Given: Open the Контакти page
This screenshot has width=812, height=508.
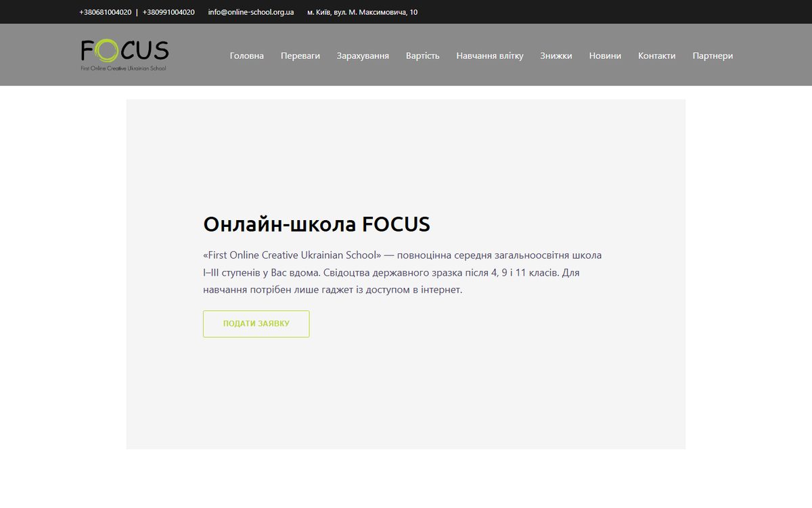Looking at the screenshot, I should click(657, 56).
